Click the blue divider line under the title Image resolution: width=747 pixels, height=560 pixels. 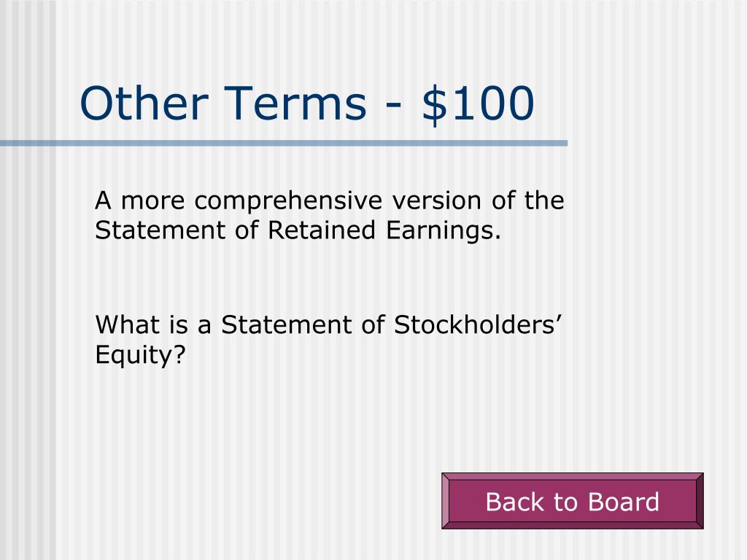[x=284, y=144]
